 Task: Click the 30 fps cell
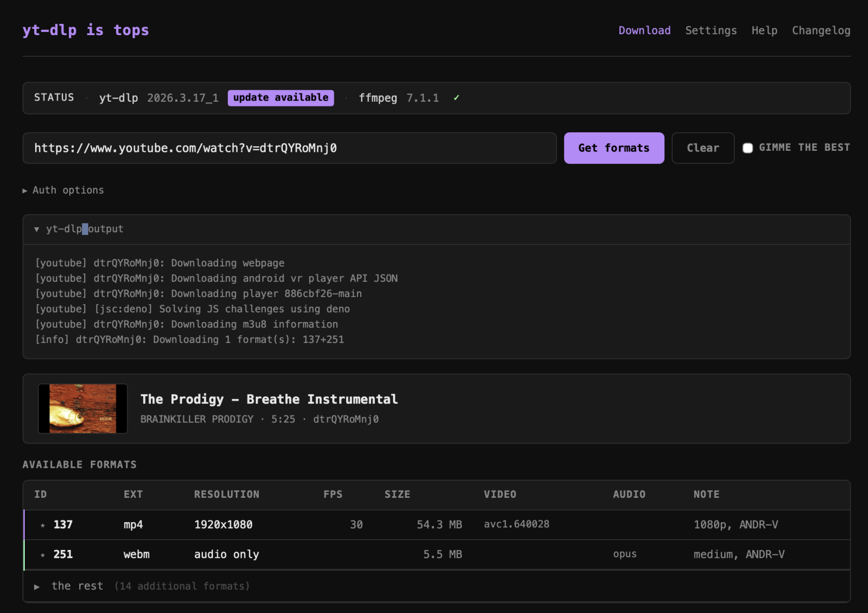pyautogui.click(x=356, y=525)
